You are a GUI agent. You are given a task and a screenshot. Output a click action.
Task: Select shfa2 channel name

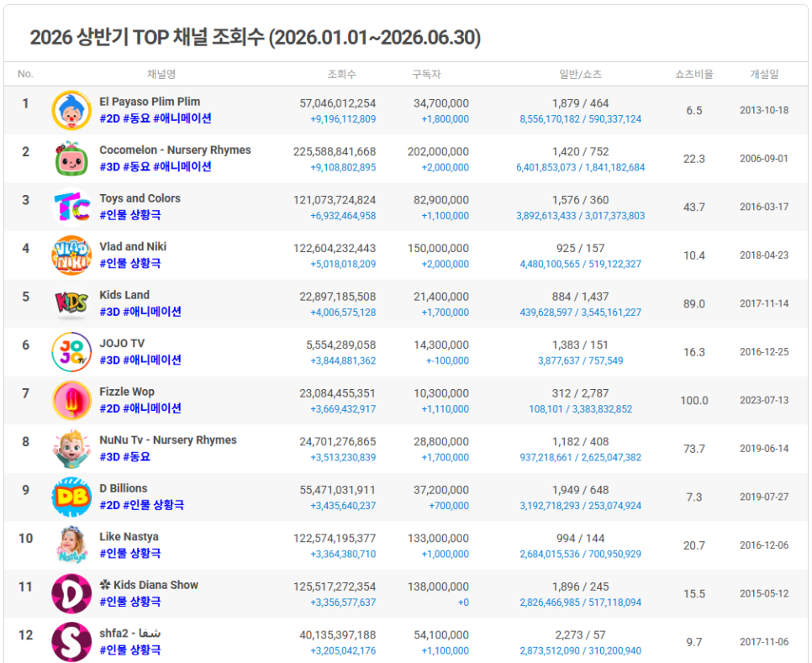[x=130, y=633]
